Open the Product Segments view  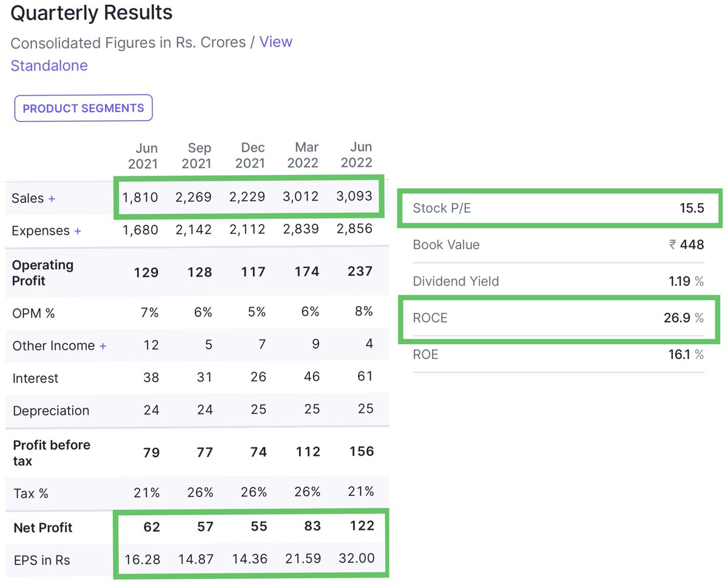tap(83, 108)
